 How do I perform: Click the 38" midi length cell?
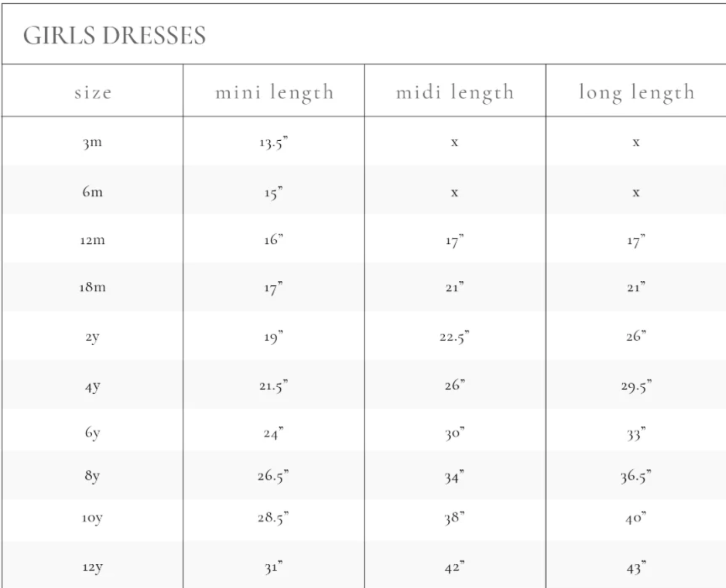click(x=454, y=518)
